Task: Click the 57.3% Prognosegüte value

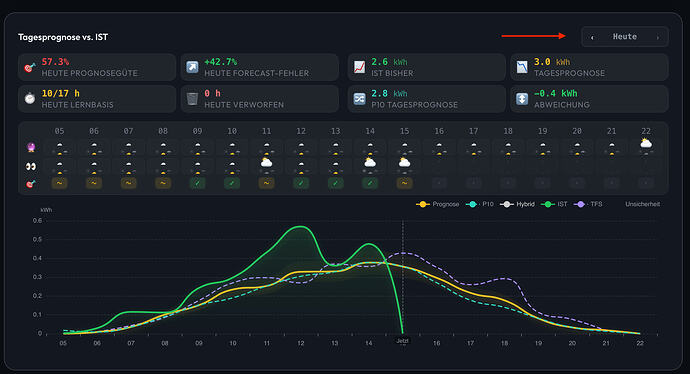Action: tap(55, 62)
